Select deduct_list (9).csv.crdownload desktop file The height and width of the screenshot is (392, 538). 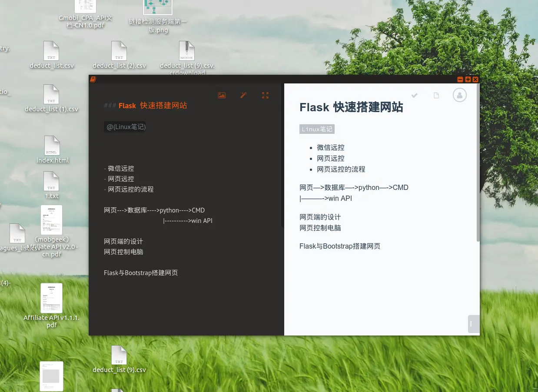(x=187, y=58)
